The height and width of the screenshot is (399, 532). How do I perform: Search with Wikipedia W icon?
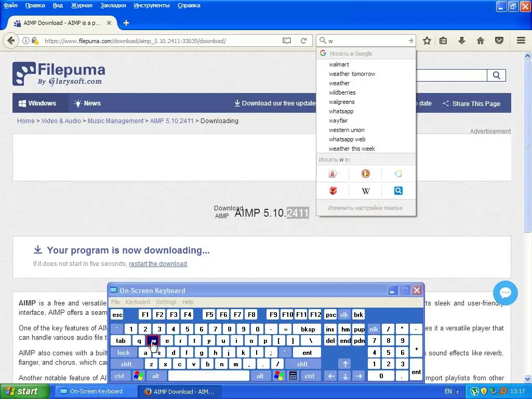(x=365, y=191)
